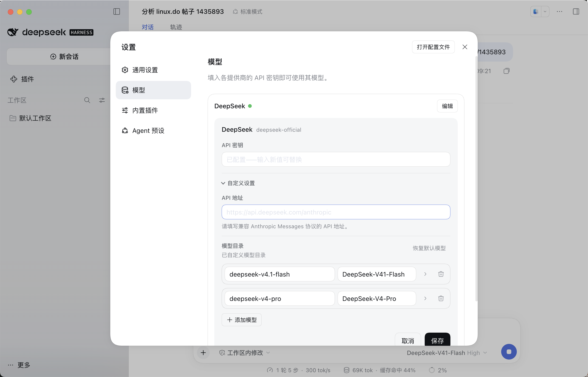Screen dimensions: 588x377
Task: Edit the DeepSeek-V4-Pro display name field
Action: (377, 298)
